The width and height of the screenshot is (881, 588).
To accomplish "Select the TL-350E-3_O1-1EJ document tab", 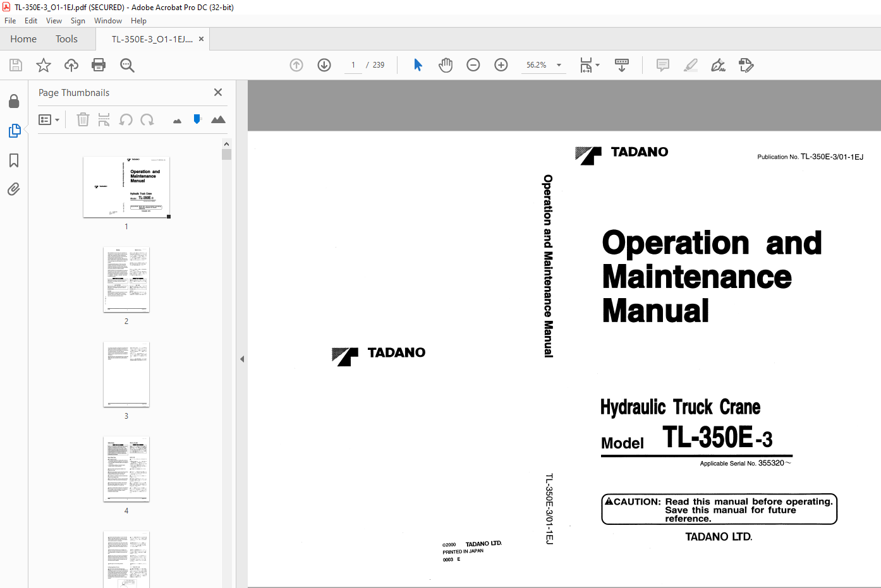I will (x=152, y=39).
